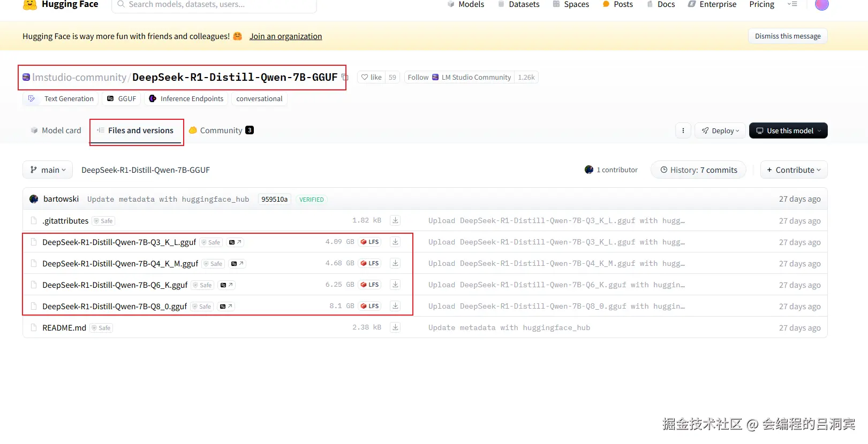Download the Q8_0.gguf file

tap(395, 306)
